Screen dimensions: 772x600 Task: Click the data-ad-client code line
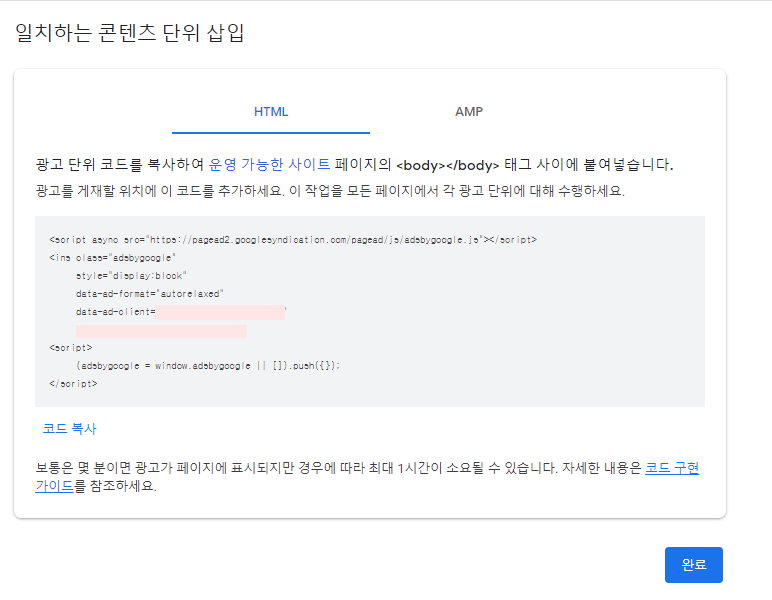[181, 312]
